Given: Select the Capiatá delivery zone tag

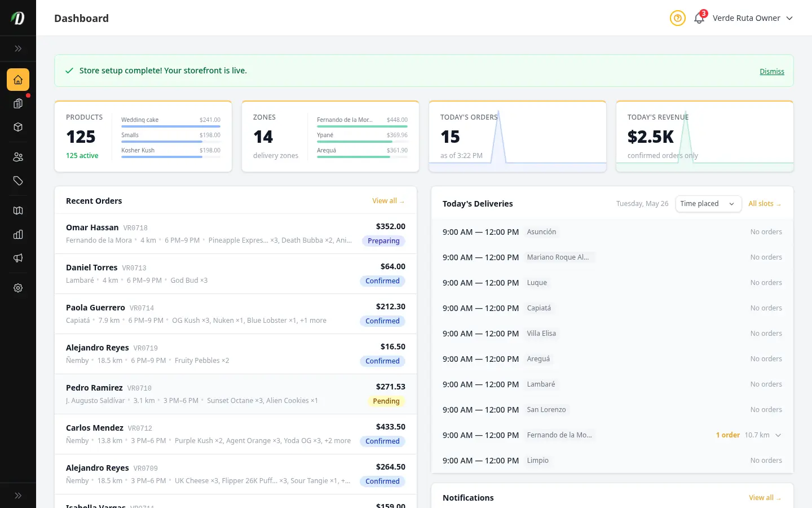Looking at the screenshot, I should (x=539, y=308).
